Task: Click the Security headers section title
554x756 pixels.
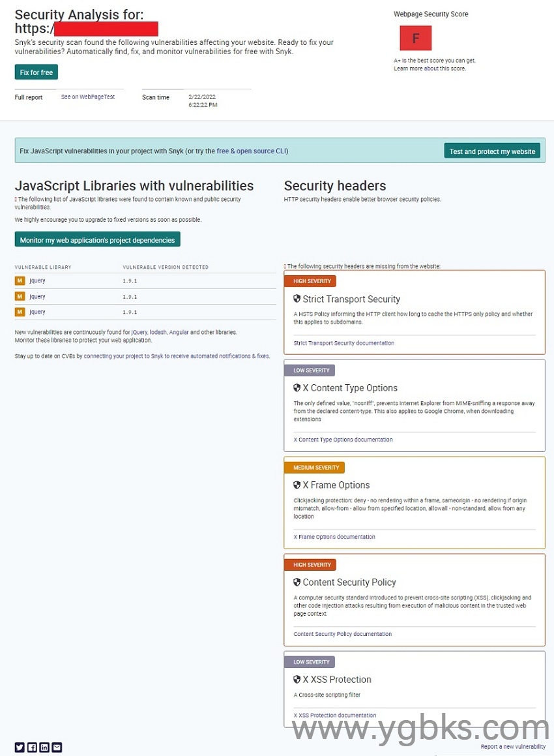Action: (x=335, y=186)
